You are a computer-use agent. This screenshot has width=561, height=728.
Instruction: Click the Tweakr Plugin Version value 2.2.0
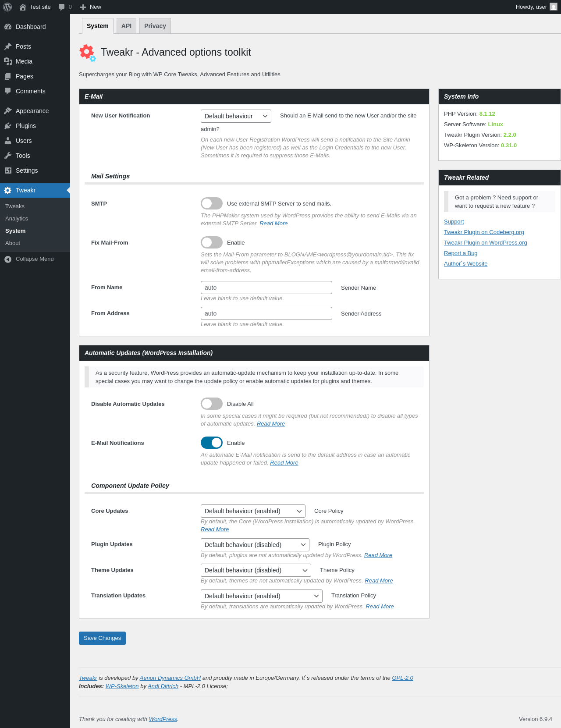510,135
